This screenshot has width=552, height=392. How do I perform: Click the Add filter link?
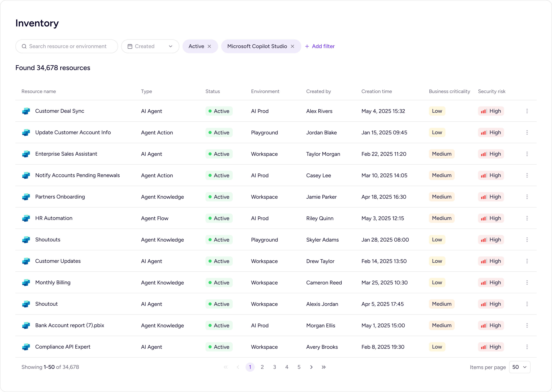pos(320,46)
